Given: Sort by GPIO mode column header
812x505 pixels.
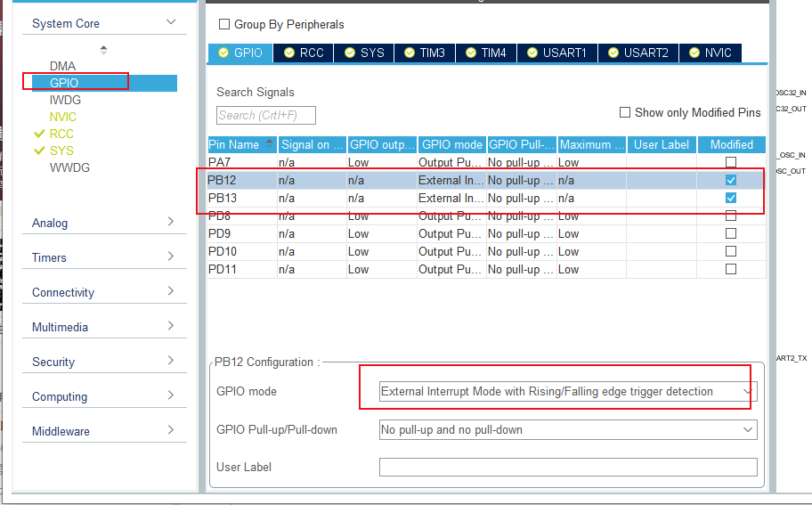Looking at the screenshot, I should pos(451,145).
